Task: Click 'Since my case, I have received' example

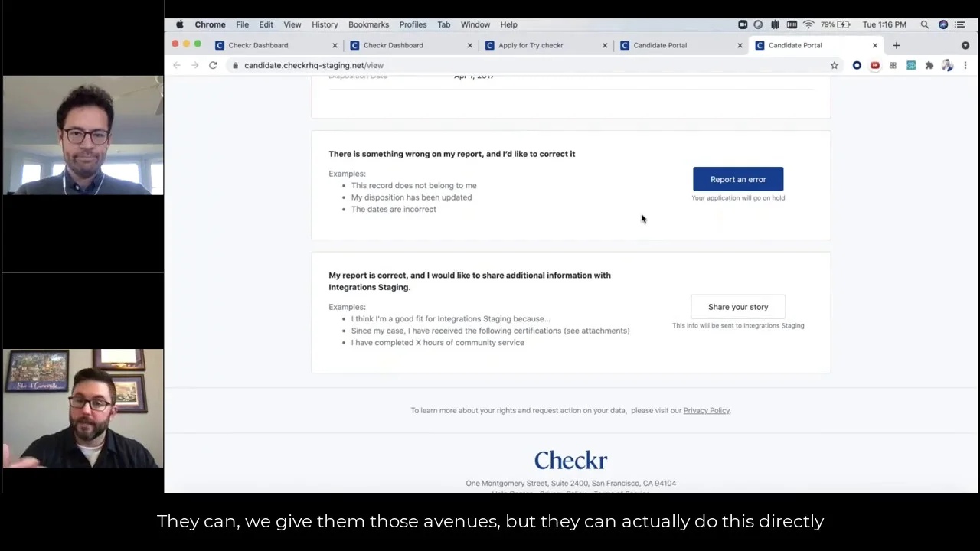Action: point(490,331)
